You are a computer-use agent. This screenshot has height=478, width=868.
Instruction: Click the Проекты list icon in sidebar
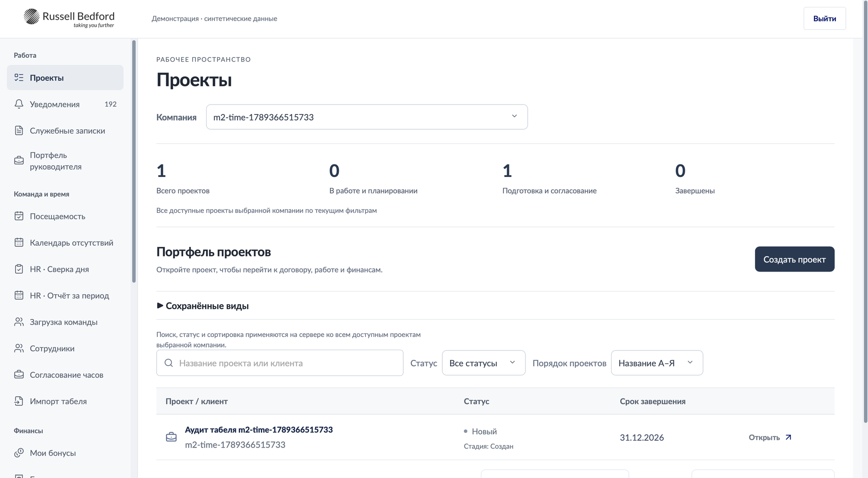(19, 78)
